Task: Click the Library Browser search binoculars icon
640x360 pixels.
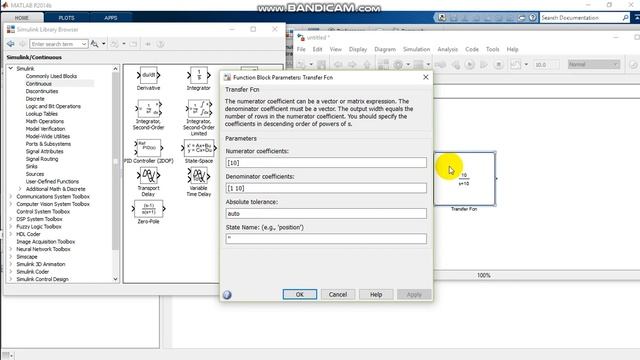Action: 95,44
